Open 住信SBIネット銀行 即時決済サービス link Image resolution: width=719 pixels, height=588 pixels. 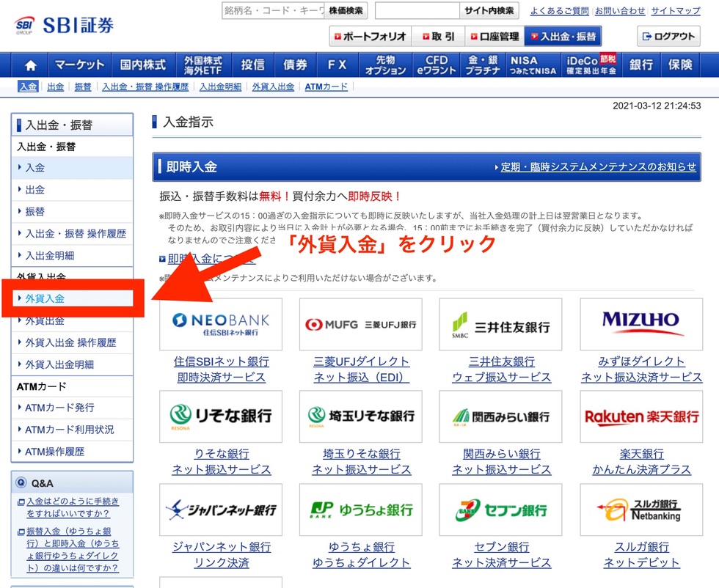tap(222, 370)
